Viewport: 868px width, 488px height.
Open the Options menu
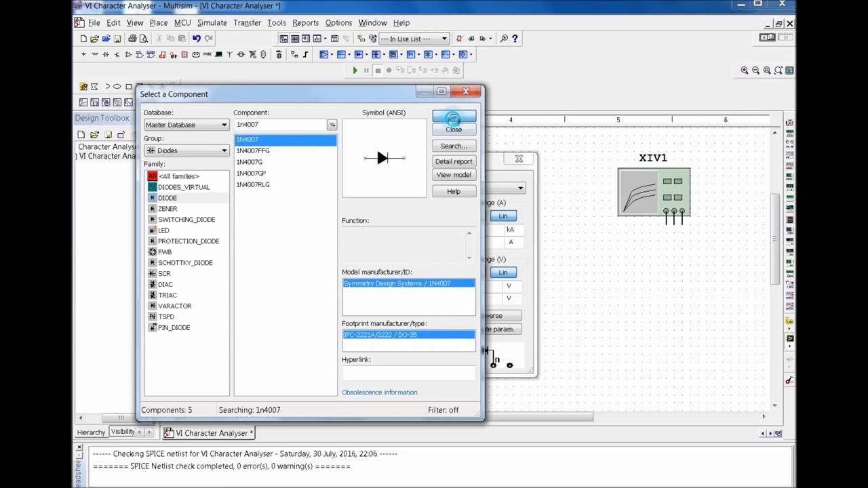pos(338,22)
